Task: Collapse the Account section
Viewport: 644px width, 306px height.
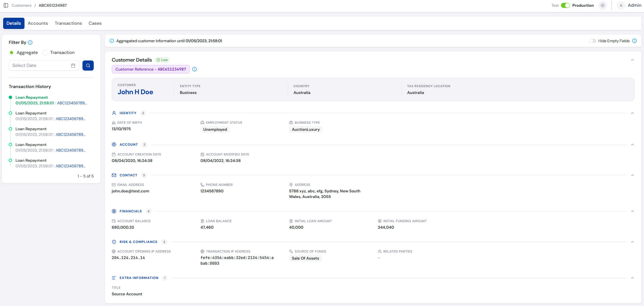Action: 632,145
